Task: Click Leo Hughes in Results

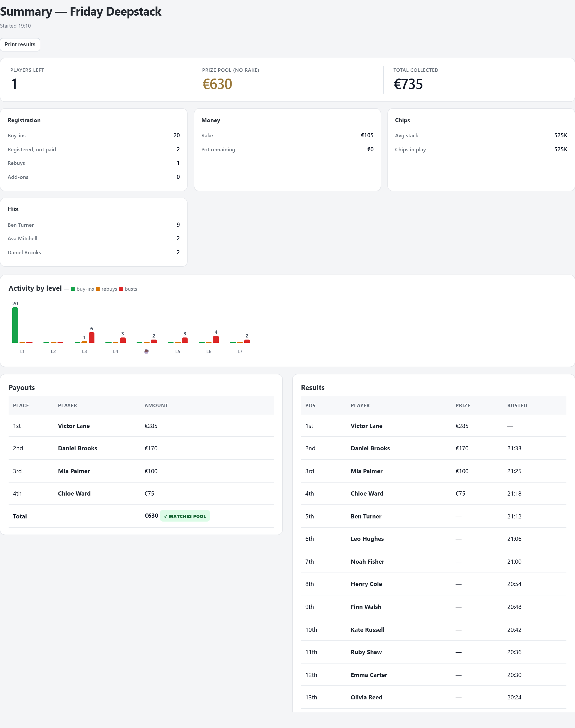Action: click(367, 539)
